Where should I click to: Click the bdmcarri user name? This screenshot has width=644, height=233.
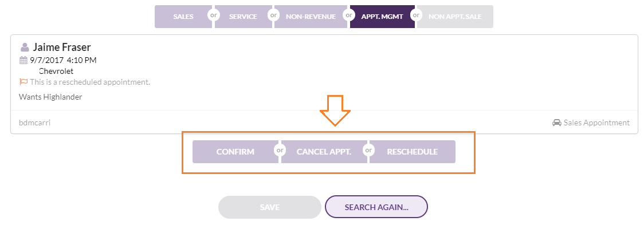[x=34, y=123]
